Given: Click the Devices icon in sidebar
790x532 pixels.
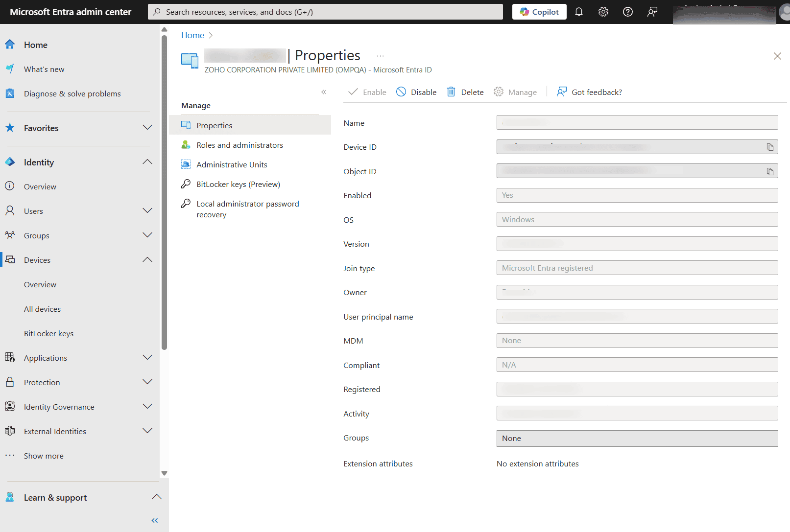Looking at the screenshot, I should 10,259.
